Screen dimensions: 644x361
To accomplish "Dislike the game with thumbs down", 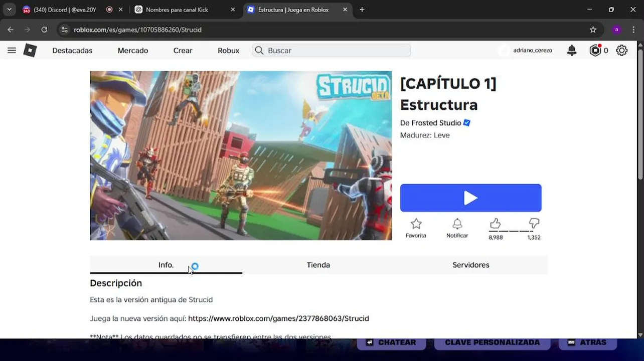I will click(534, 223).
